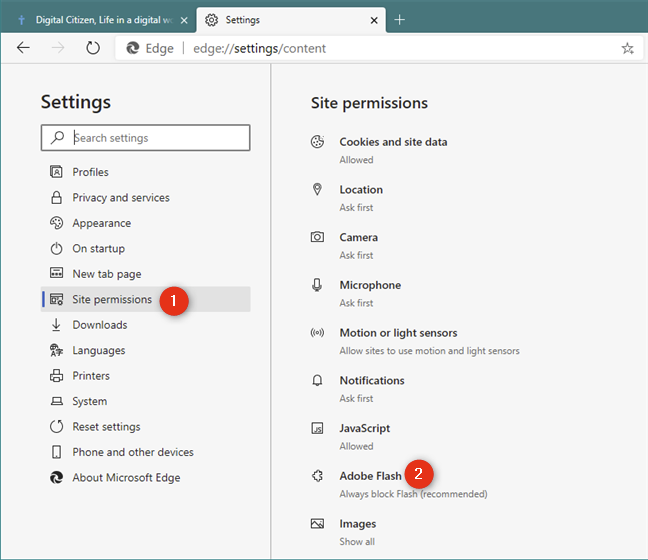Click the New tab page icon
Viewport: 648px width, 560px height.
pyautogui.click(x=56, y=273)
